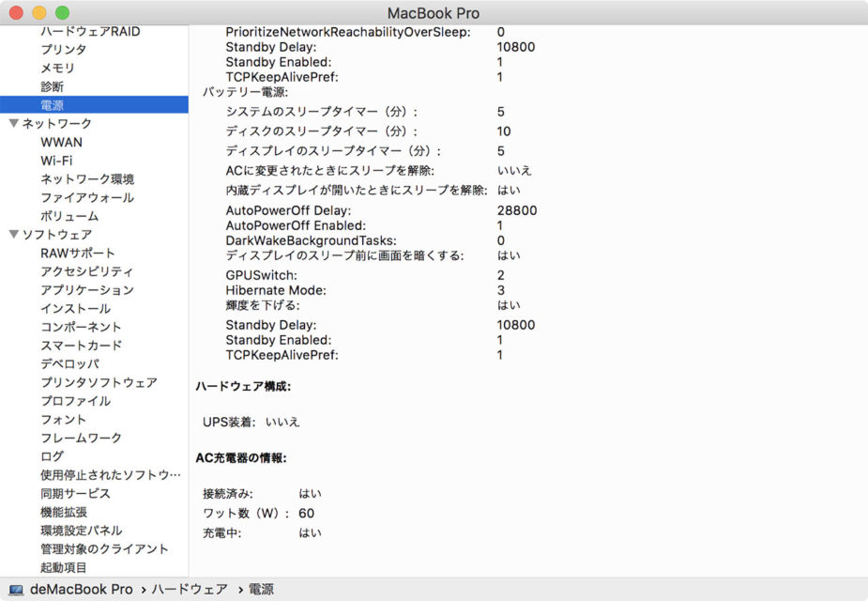The width and height of the screenshot is (868, 601).
Task: Click the システムのスリープタイマー label
Action: (322, 112)
